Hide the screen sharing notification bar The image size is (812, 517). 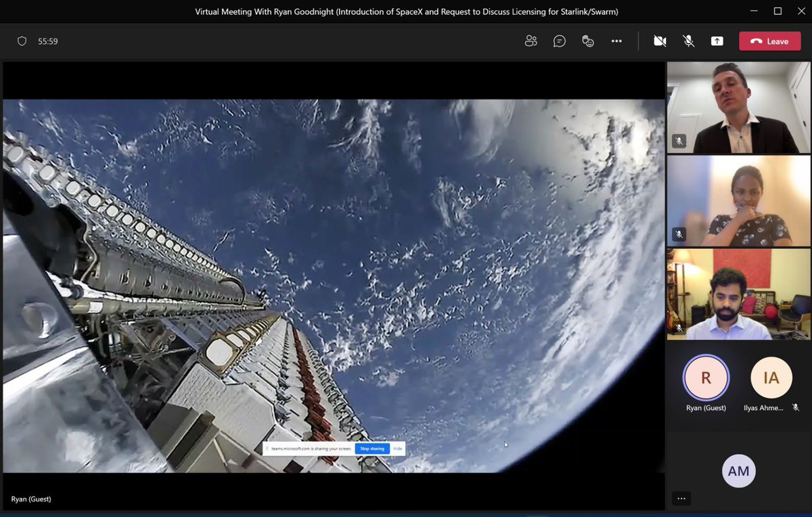point(398,449)
